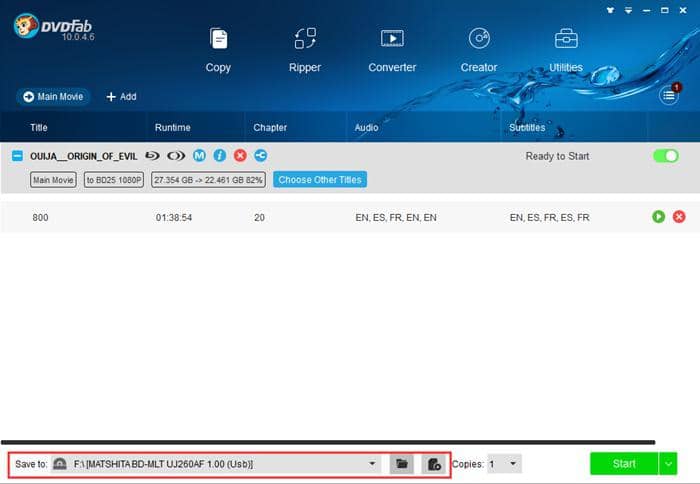The width and height of the screenshot is (700, 484).
Task: Remove the OUIJA source with red X
Action: pos(240,155)
